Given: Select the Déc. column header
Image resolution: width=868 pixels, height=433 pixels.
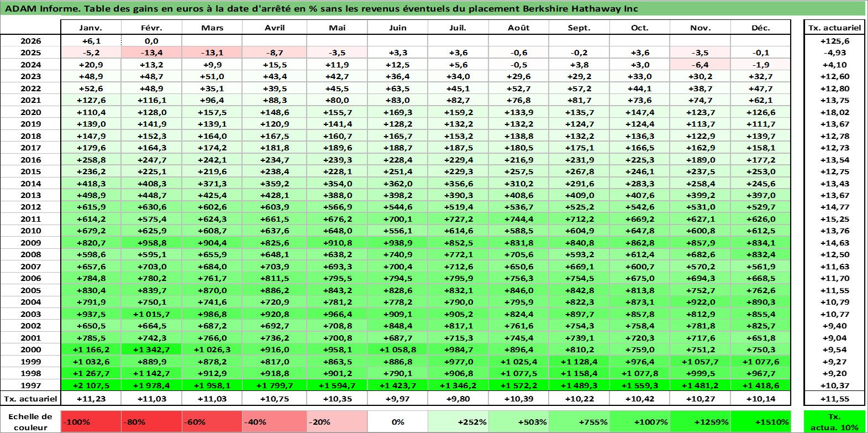Looking at the screenshot, I should point(761,28).
